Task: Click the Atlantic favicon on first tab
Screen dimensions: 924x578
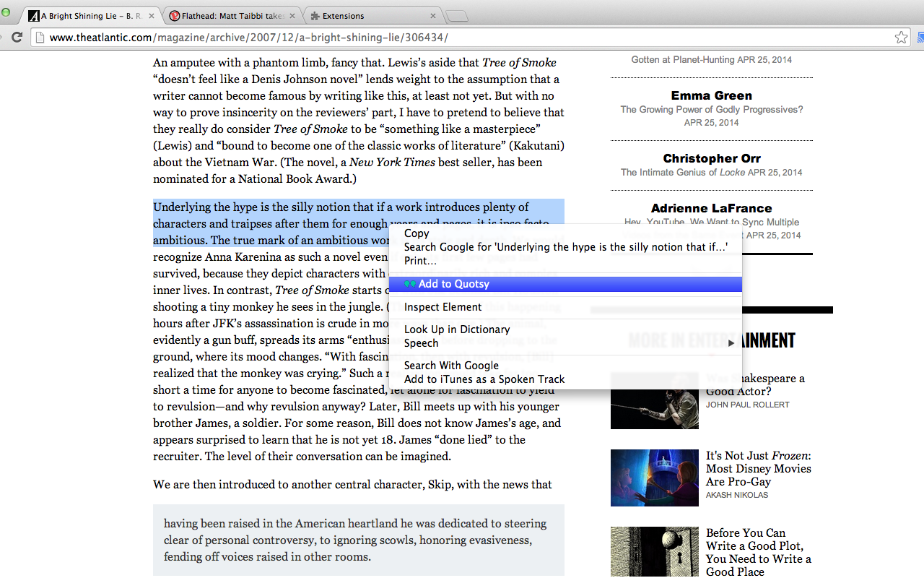Action: coord(33,16)
